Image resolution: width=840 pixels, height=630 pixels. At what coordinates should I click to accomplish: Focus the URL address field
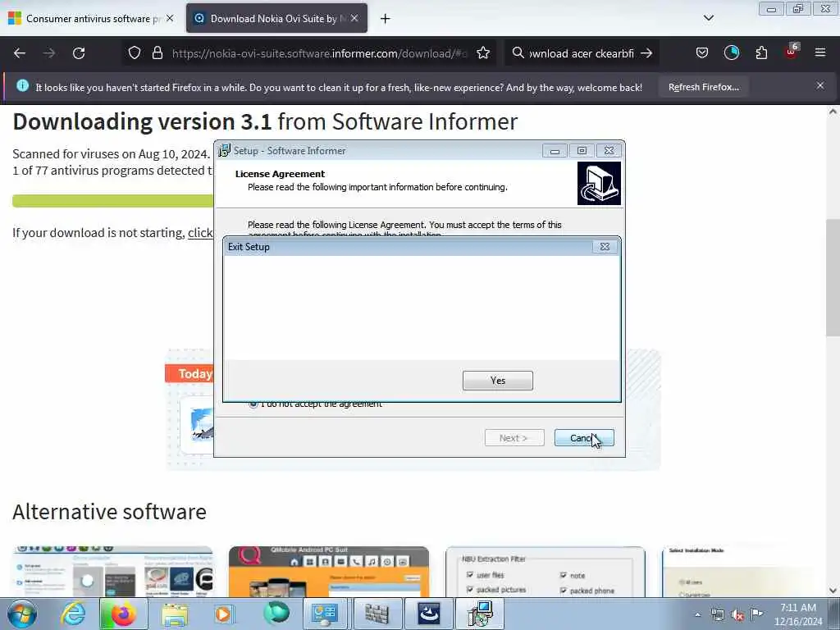(319, 53)
